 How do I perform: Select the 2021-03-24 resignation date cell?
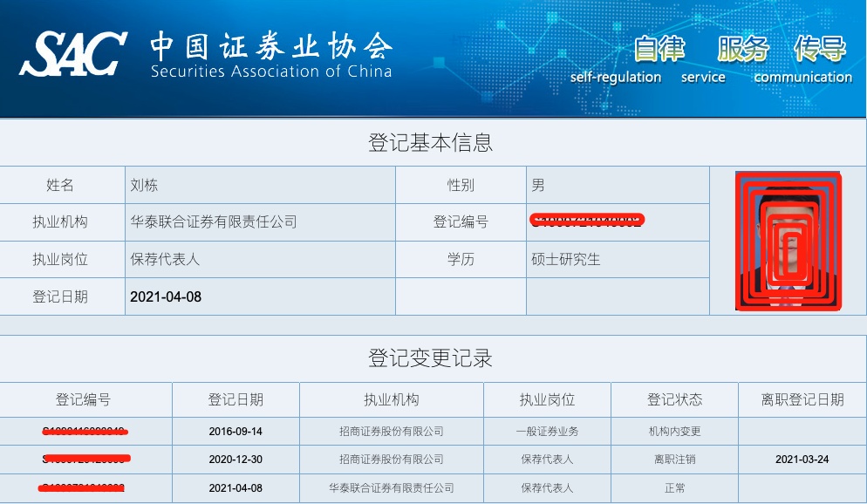pos(802,459)
